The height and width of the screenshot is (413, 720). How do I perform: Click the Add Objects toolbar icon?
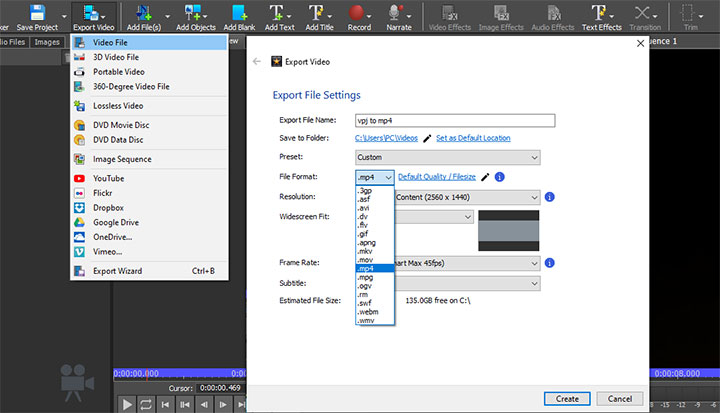click(193, 13)
